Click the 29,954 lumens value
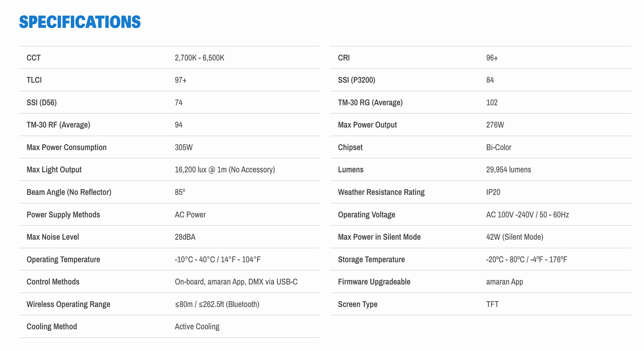Viewport: 644px width, 351px height. point(508,170)
